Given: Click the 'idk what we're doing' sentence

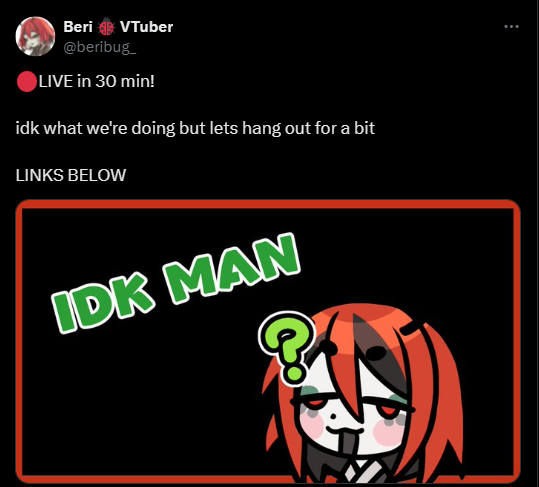Looking at the screenshot, I should [x=195, y=129].
